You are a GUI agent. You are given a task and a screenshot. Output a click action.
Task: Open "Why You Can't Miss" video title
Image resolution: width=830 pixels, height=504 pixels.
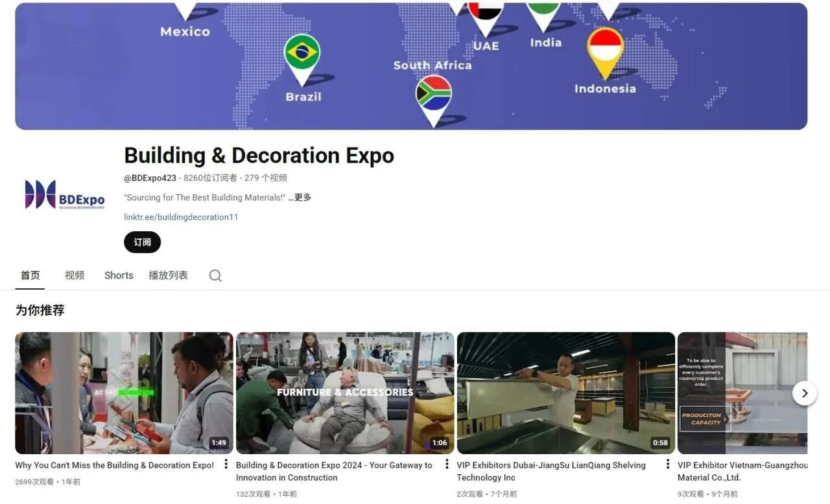point(114,465)
